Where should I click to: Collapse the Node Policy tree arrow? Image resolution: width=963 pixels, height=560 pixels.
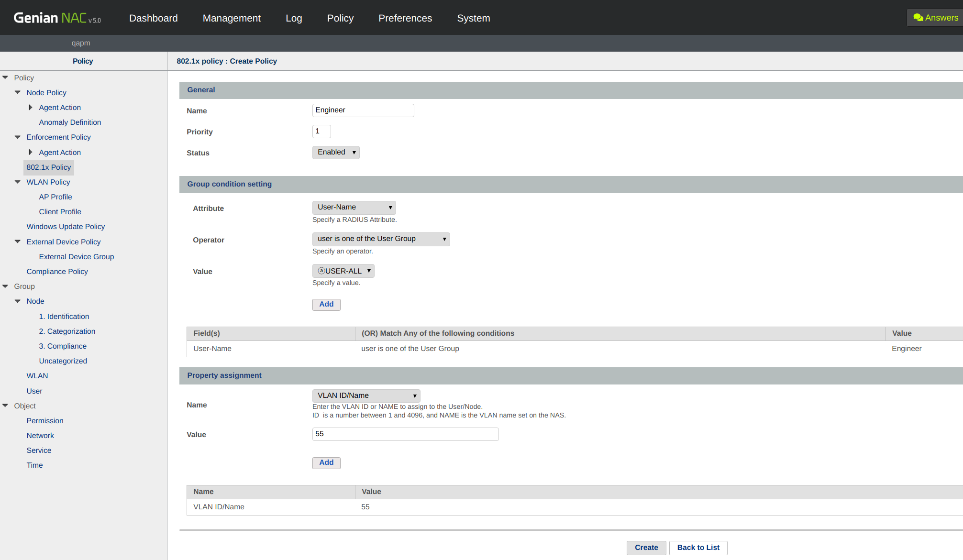18,92
